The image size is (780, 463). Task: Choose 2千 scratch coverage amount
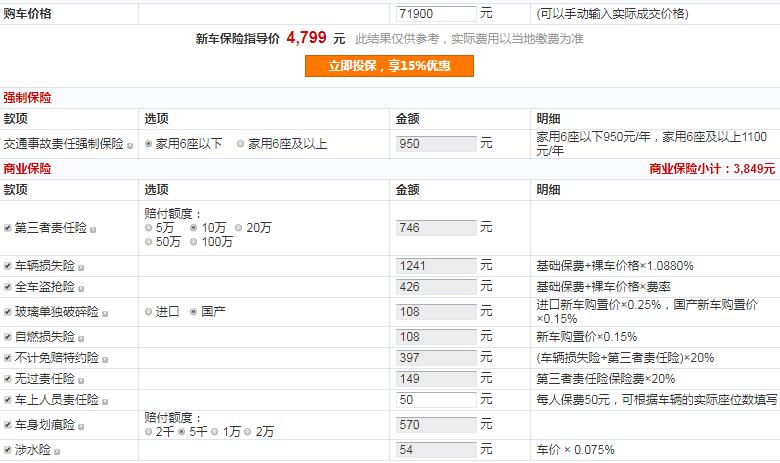click(148, 432)
